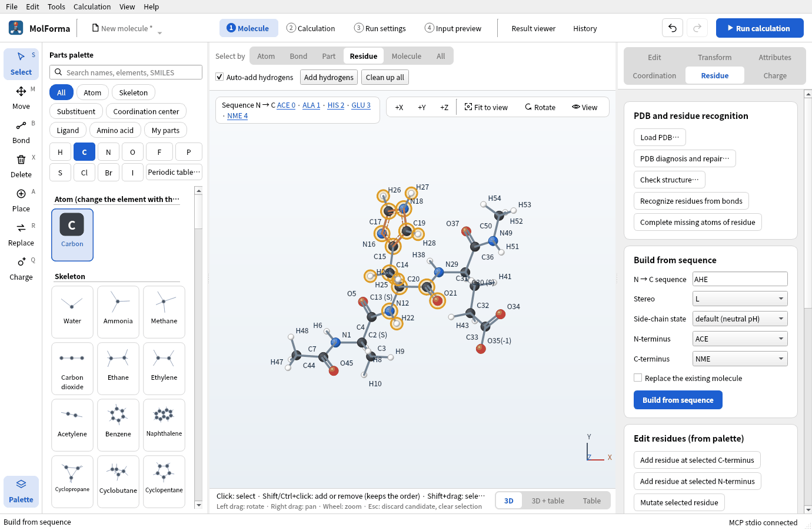Pick the Place atom tool
The height and width of the screenshot is (530, 812).
tap(21, 200)
